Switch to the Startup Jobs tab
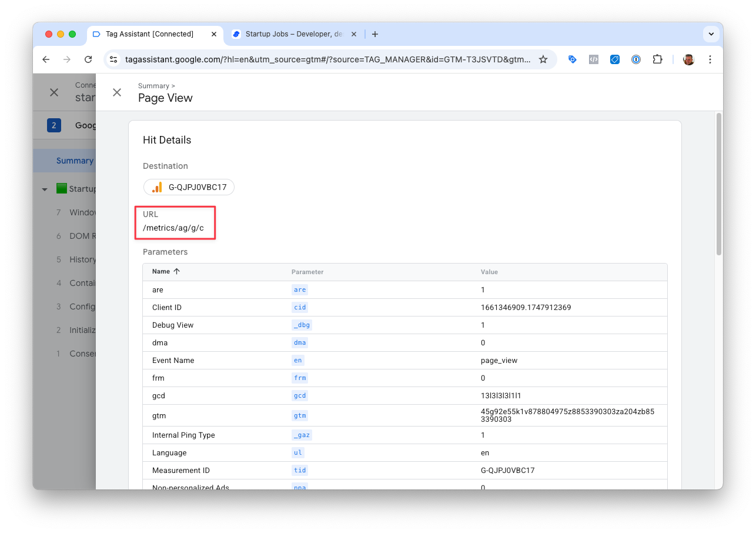The image size is (756, 533). (294, 34)
